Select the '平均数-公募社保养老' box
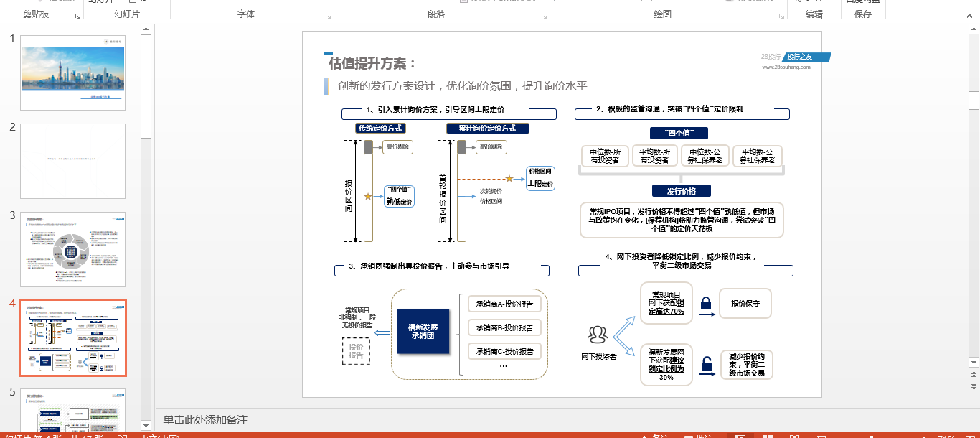Image resolution: width=980 pixels, height=438 pixels. coord(757,156)
